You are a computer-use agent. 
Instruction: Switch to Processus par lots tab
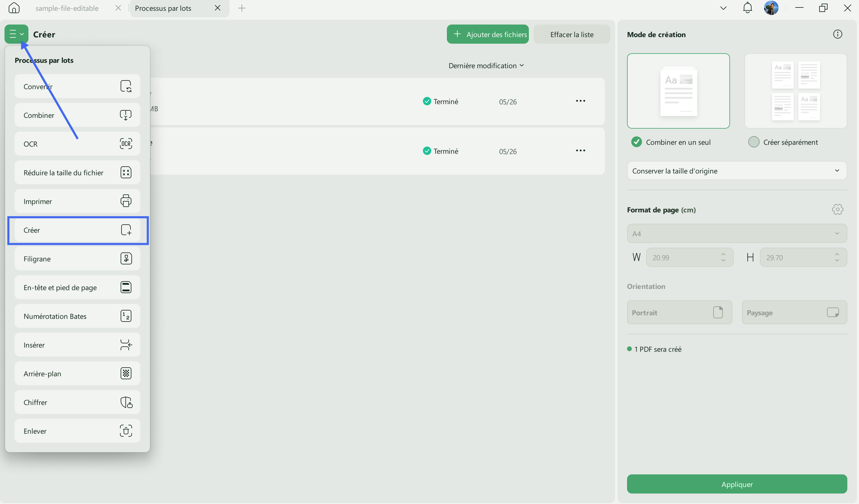[163, 8]
